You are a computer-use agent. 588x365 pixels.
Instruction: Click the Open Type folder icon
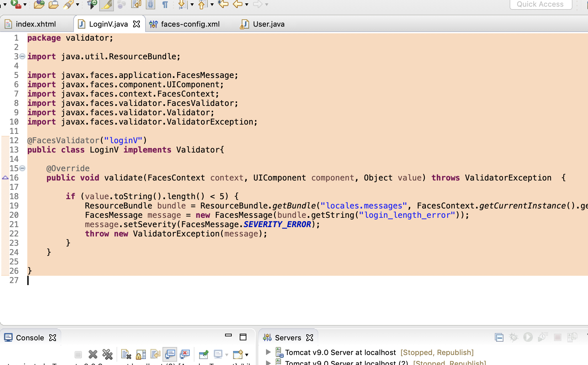click(39, 4)
